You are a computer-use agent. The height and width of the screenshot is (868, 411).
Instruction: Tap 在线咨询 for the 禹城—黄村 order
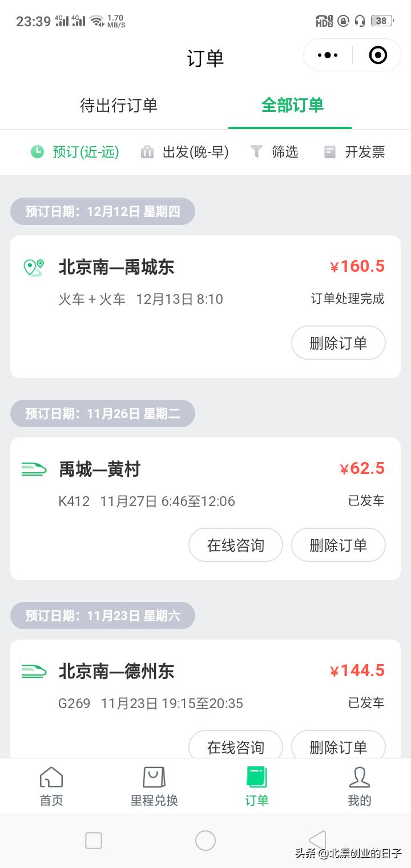[x=235, y=545]
